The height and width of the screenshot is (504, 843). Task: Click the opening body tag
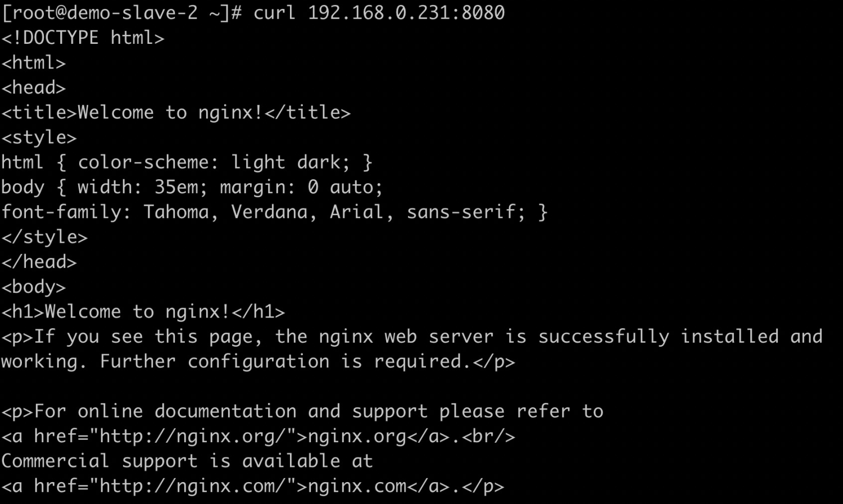pyautogui.click(x=33, y=287)
